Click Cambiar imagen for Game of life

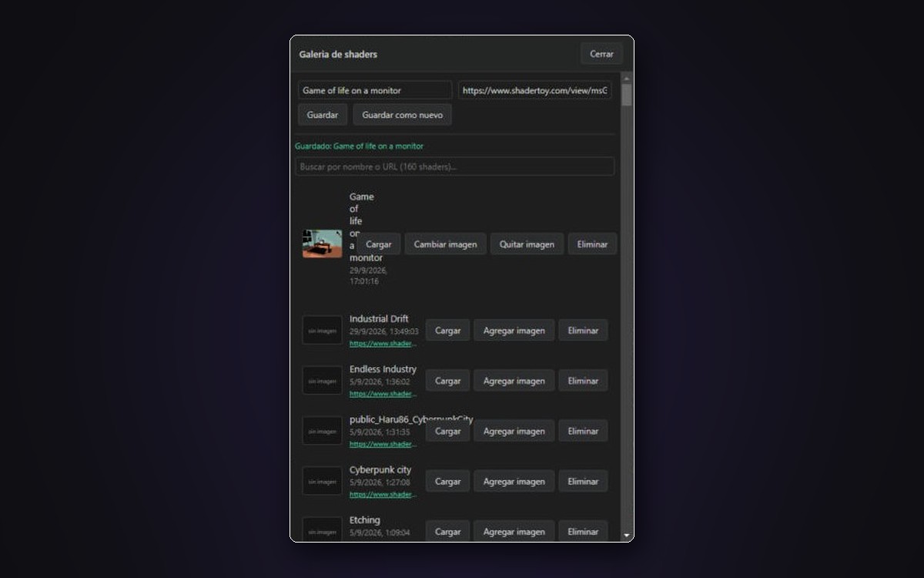446,244
